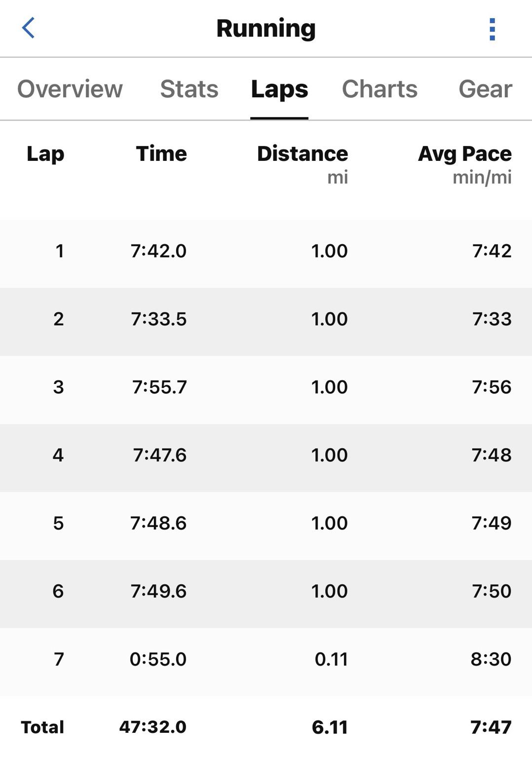Select lap 6 row with 7:49.6 time
Viewport: 532px width, 758px height.
tap(266, 592)
